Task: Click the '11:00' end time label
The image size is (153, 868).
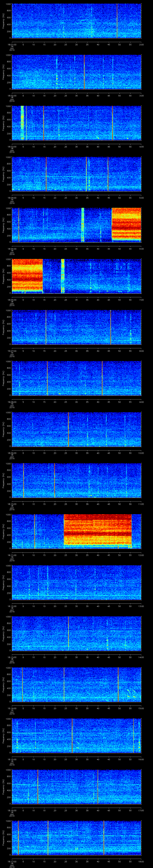Action: pyautogui.click(x=141, y=504)
